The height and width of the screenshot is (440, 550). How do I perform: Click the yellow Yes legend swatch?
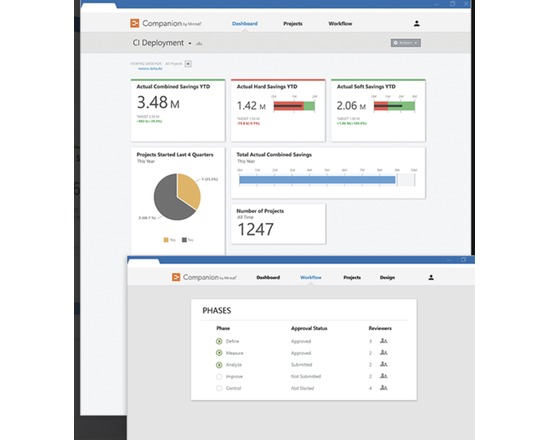tap(166, 240)
